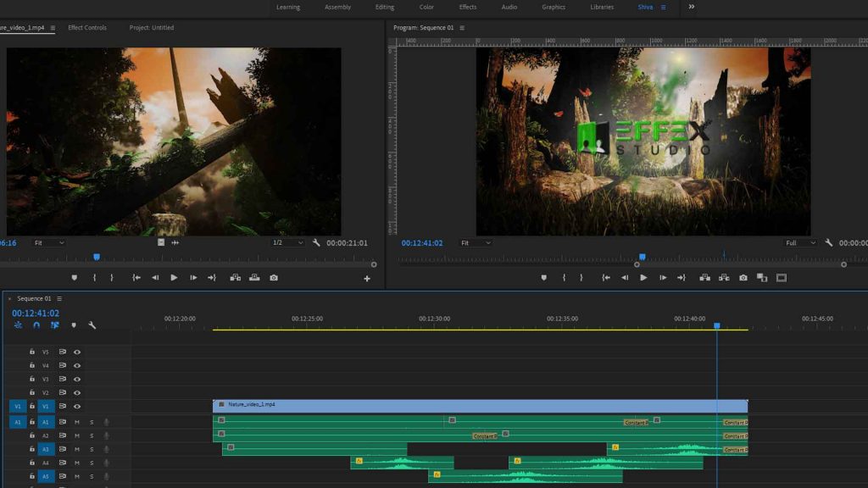Viewport: 868px width, 488px height.
Task: Go to In point in Program monitor
Action: pyautogui.click(x=606, y=278)
